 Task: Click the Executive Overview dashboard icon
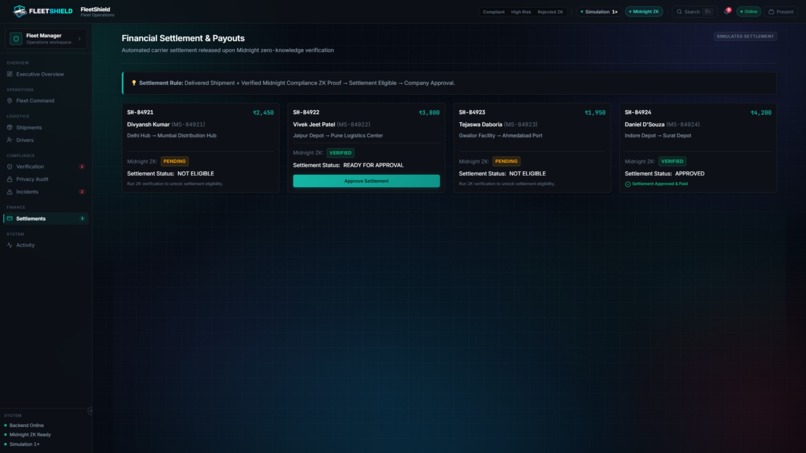click(9, 74)
